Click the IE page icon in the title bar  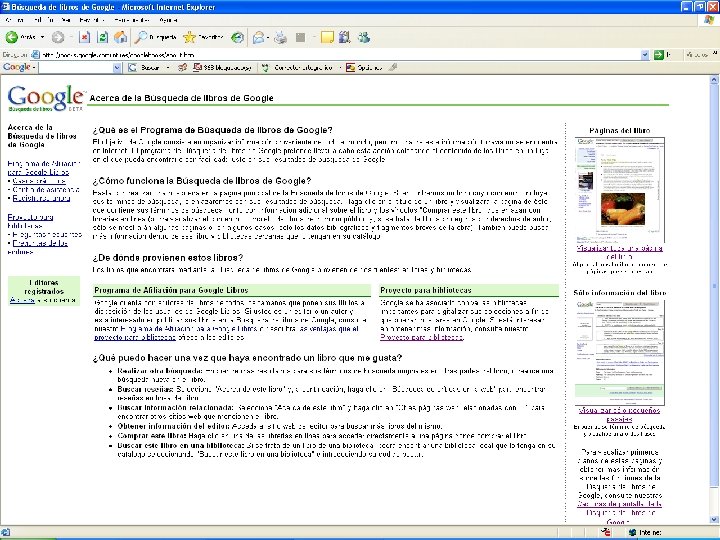pyautogui.click(x=6, y=6)
